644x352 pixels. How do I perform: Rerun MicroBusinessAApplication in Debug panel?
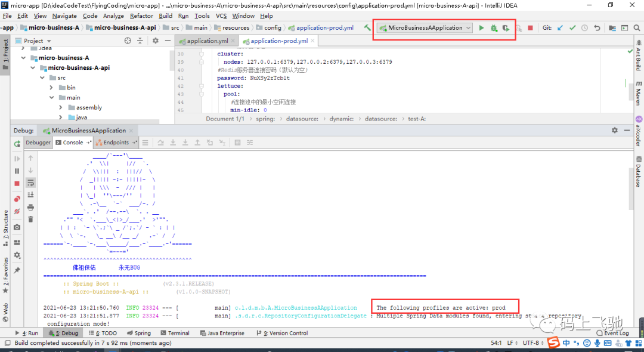[17, 143]
